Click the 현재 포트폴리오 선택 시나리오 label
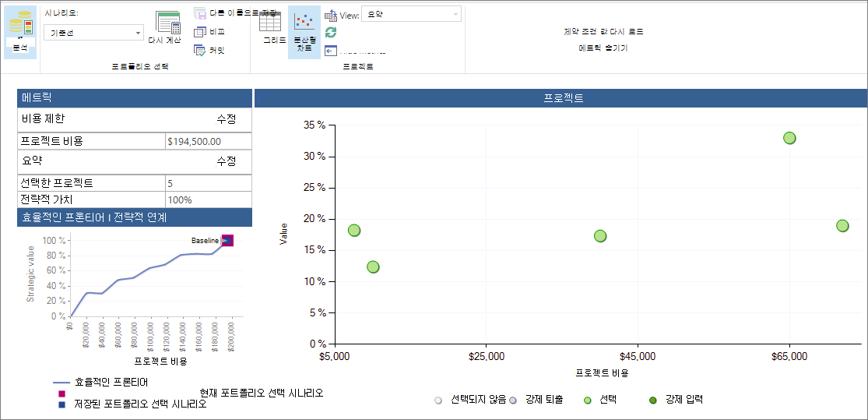868x420 pixels. pos(262,392)
